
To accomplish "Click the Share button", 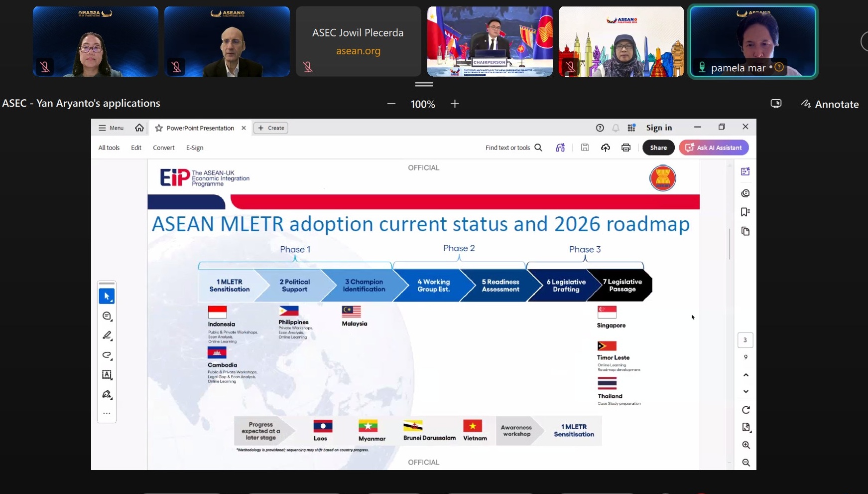I will [658, 148].
